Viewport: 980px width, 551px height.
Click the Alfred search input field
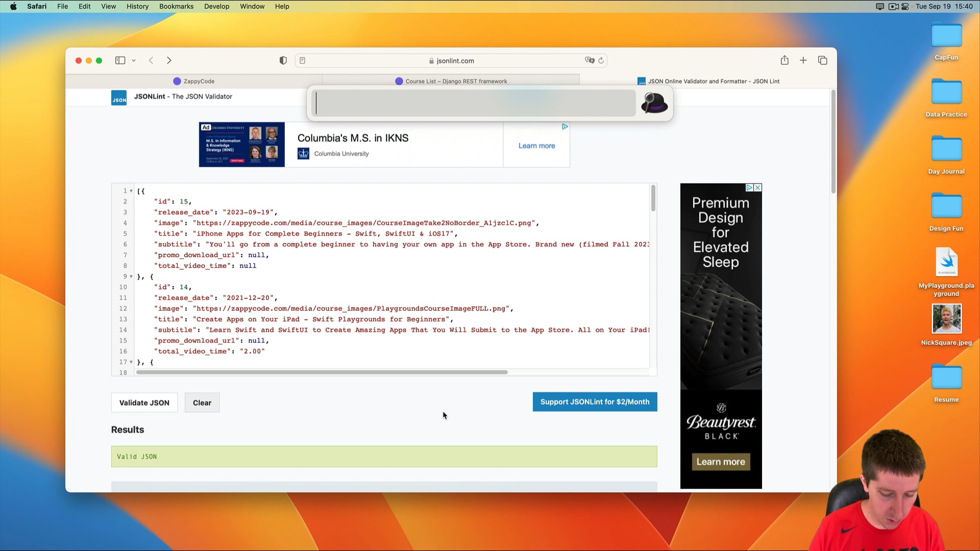[x=474, y=103]
